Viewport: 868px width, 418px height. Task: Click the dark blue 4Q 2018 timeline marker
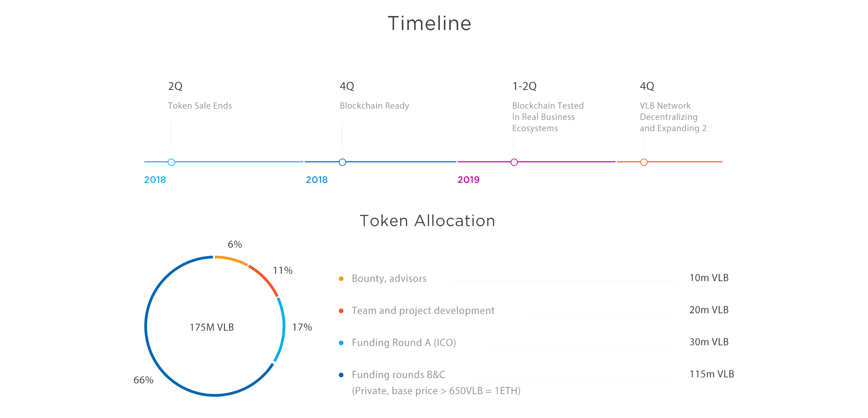click(x=342, y=162)
